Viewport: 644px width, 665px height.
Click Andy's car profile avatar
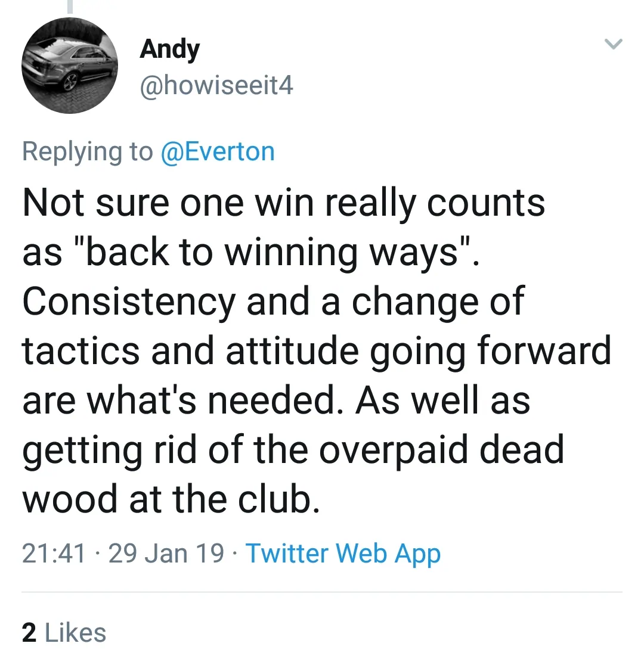[x=70, y=66]
